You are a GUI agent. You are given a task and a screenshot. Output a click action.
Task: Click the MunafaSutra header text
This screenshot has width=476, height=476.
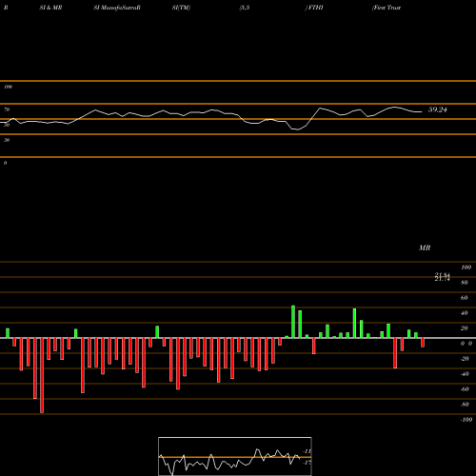click(x=117, y=8)
